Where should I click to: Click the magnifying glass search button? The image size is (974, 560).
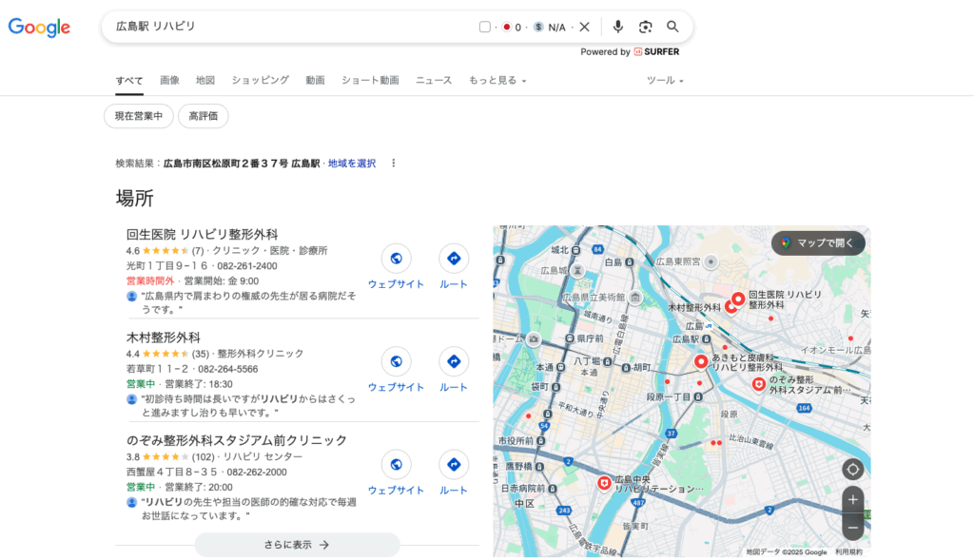673,27
